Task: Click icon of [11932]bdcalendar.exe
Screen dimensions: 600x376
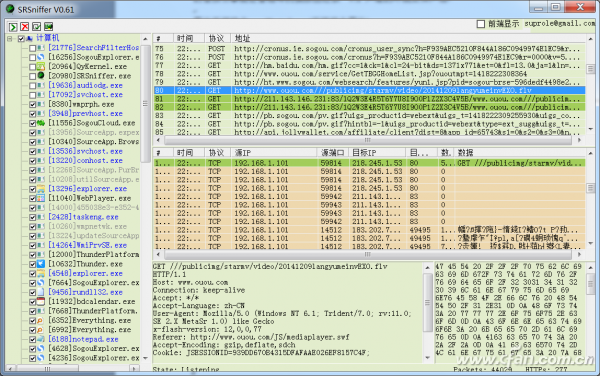Action: pos(41,301)
